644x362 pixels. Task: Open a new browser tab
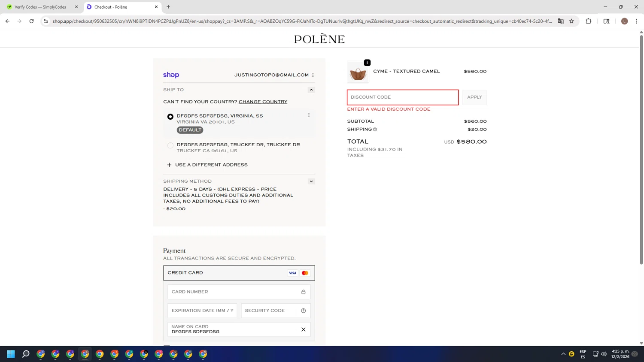click(x=168, y=7)
